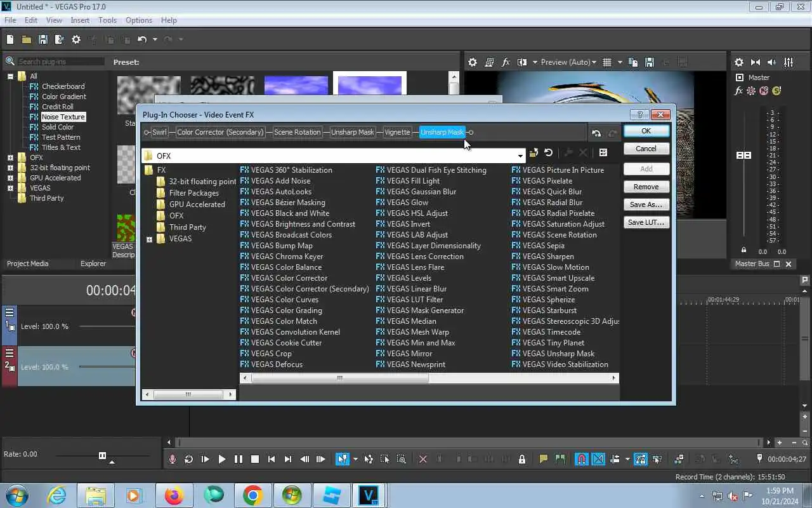This screenshot has height=508, width=812.
Task: Toggle Automatic Crossfades icon
Action: pos(598,459)
